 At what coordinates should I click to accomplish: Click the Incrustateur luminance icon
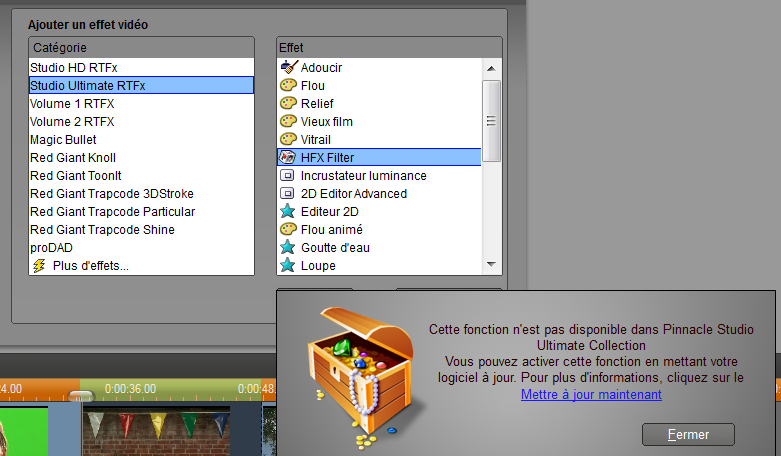pyautogui.click(x=287, y=175)
